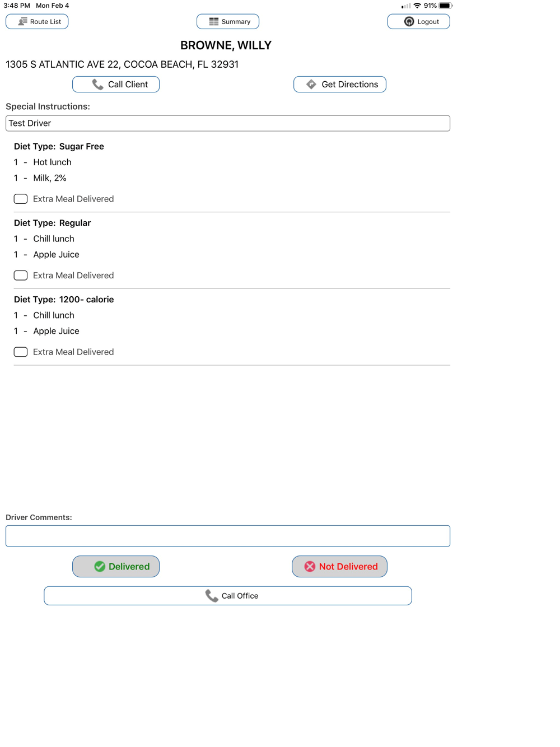The width and height of the screenshot is (560, 747).
Task: Tap the Call Office phone icon
Action: [x=212, y=596]
